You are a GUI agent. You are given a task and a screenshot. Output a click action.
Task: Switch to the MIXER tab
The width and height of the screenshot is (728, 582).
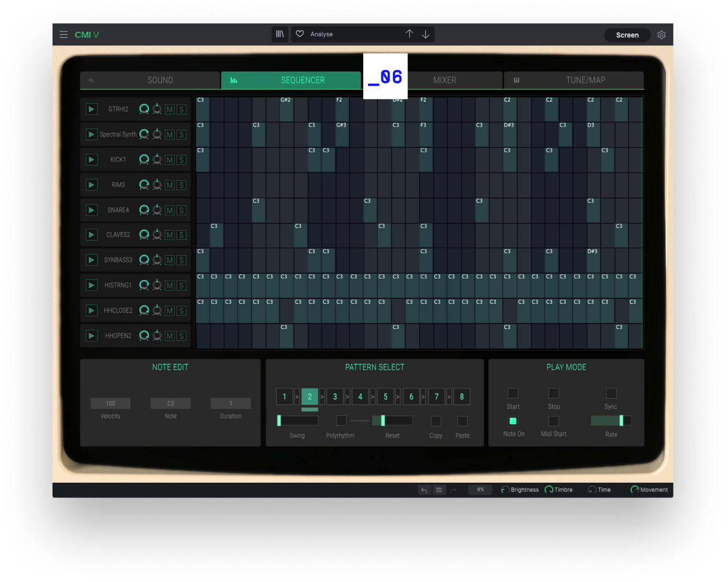(x=444, y=80)
